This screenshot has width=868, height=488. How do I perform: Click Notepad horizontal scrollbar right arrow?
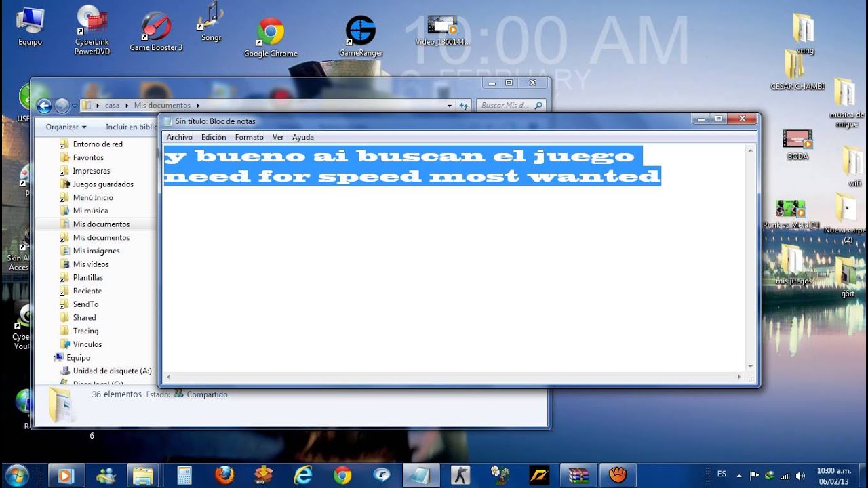click(x=740, y=377)
